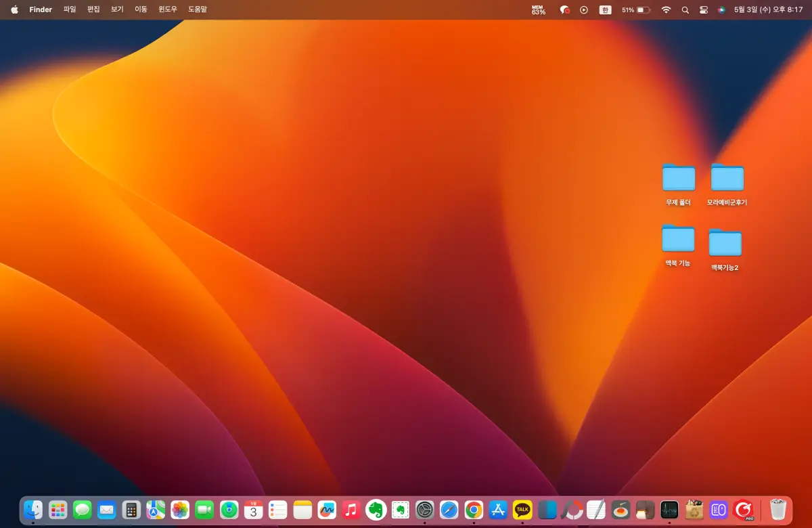Open KakaoTalk from the Dock
This screenshot has height=528, width=812.
tap(522, 510)
